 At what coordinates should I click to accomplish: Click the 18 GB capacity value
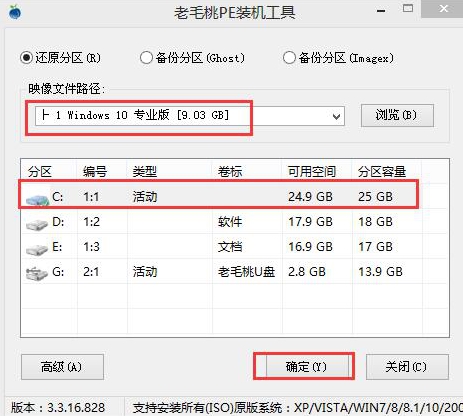[375, 222]
